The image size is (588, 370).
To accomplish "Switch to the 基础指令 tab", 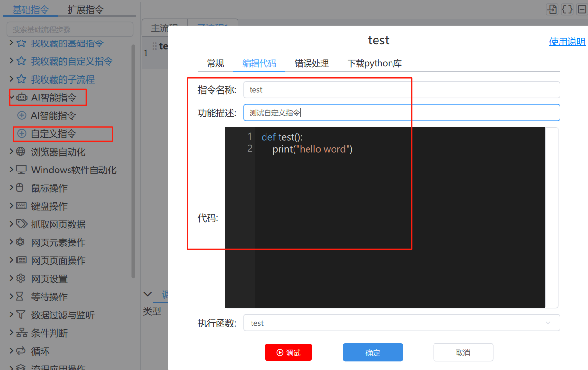I will point(30,9).
